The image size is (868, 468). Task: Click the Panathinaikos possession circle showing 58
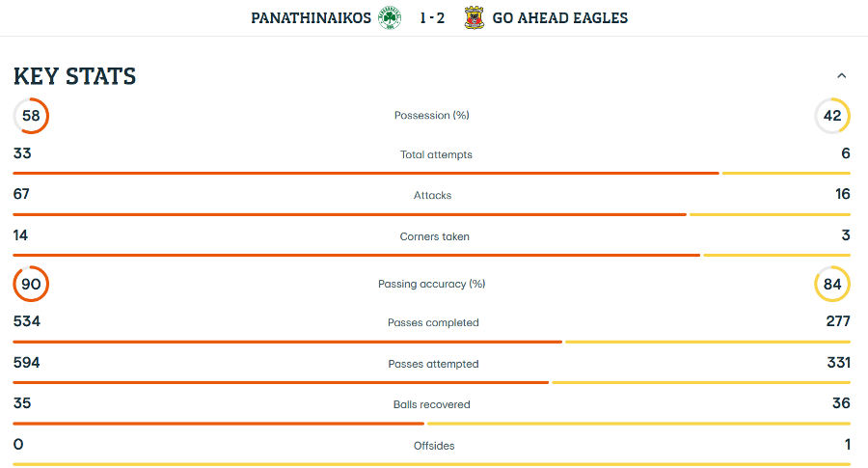click(x=31, y=116)
